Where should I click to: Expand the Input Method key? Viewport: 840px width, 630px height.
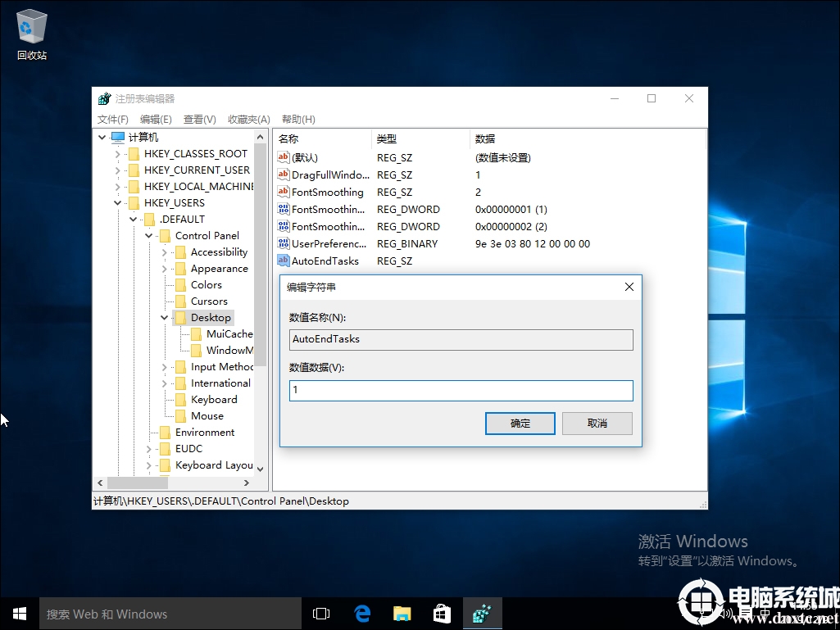[165, 367]
